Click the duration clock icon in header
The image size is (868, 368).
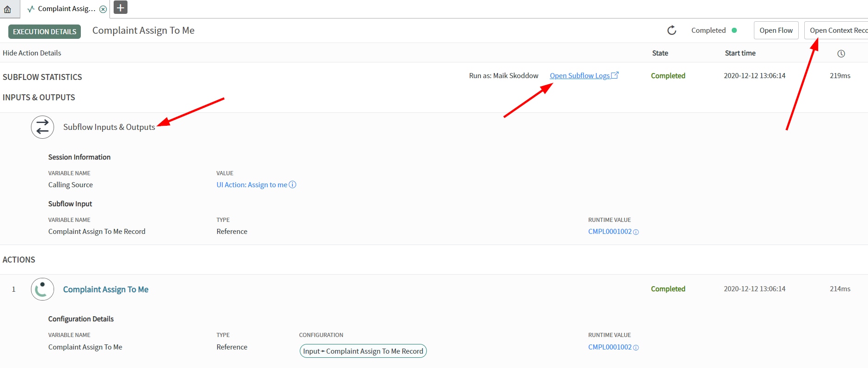pos(841,54)
